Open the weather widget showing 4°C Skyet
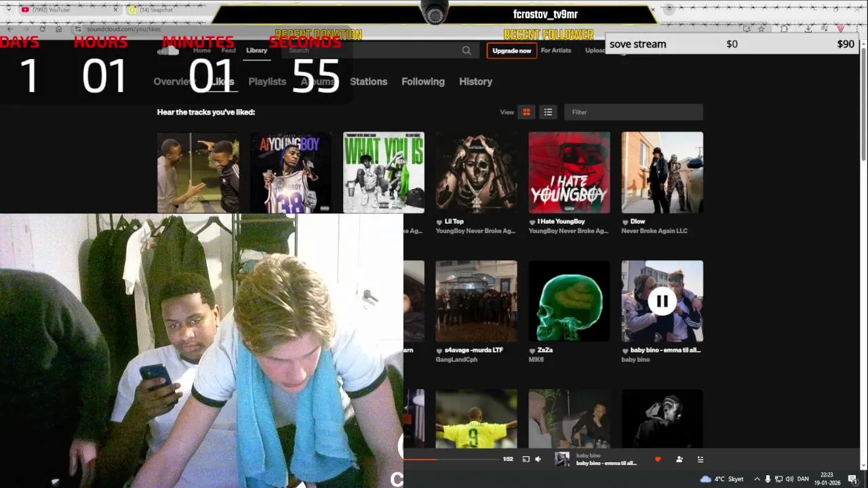 [722, 479]
